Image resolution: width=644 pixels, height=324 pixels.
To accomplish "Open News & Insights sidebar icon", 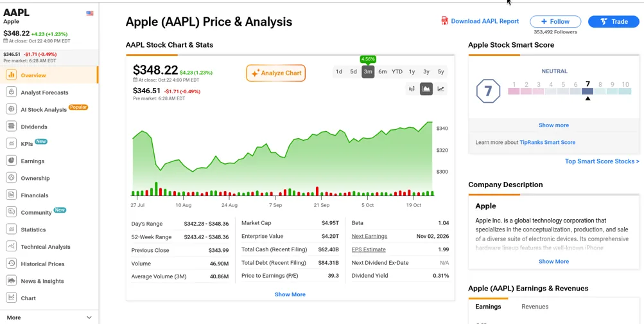I will 11,281.
